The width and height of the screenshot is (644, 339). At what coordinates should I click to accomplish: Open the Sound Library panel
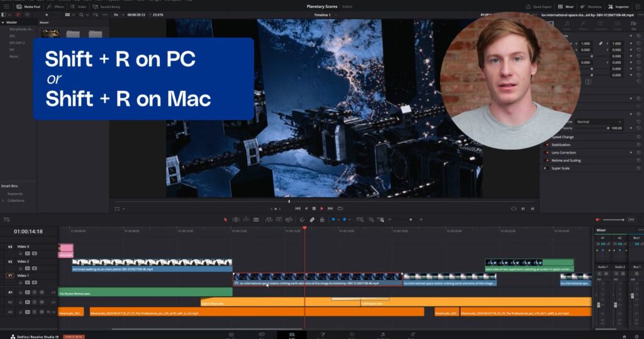click(106, 6)
